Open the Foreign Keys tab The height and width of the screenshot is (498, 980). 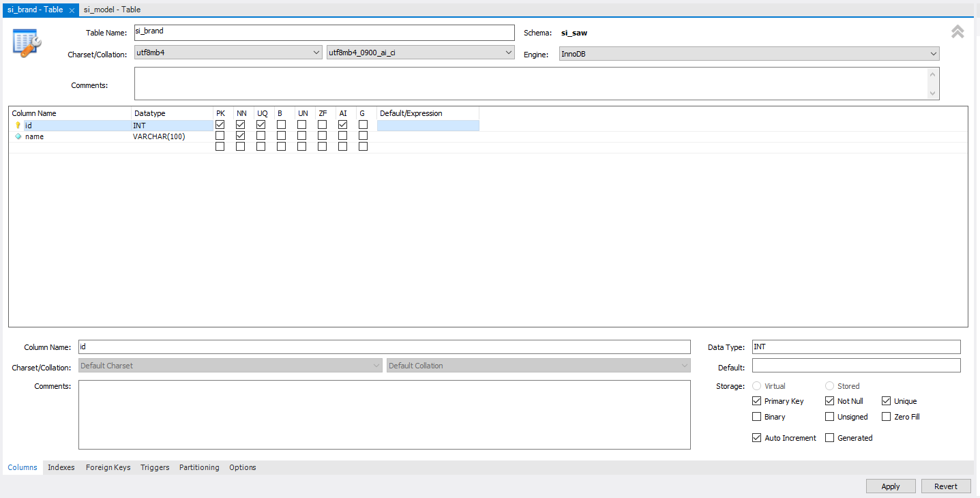pyautogui.click(x=108, y=467)
